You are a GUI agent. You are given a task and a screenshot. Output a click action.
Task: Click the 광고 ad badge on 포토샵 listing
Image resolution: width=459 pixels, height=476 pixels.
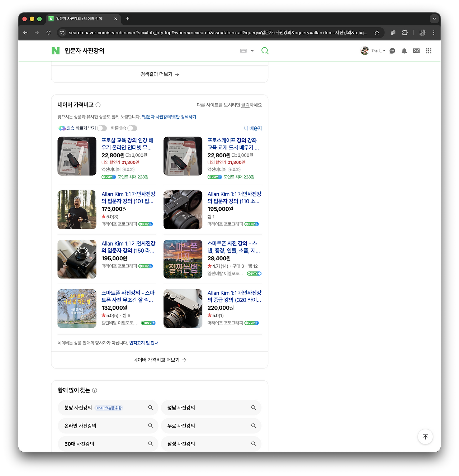tap(128, 170)
